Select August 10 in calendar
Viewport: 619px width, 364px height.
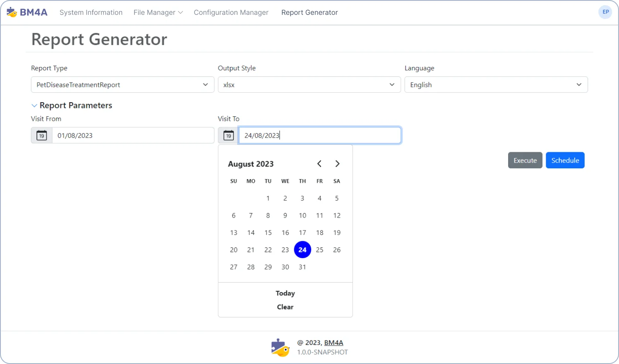pyautogui.click(x=302, y=216)
